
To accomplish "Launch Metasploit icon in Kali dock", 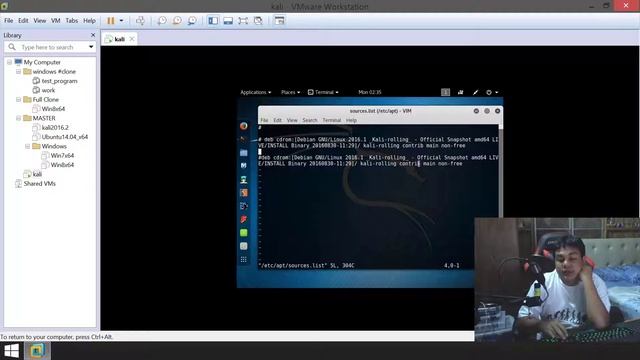I will pyautogui.click(x=244, y=166).
